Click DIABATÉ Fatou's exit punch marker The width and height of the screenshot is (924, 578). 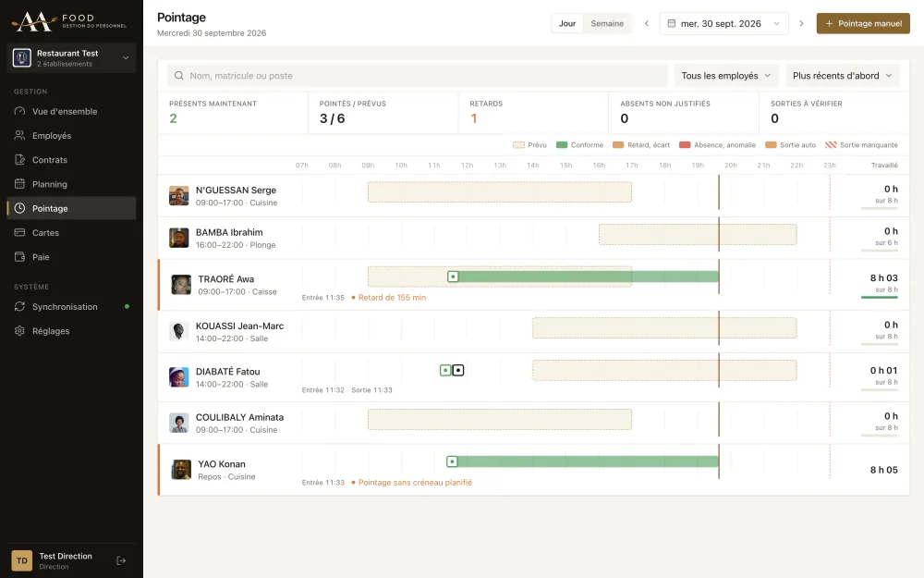458,371
